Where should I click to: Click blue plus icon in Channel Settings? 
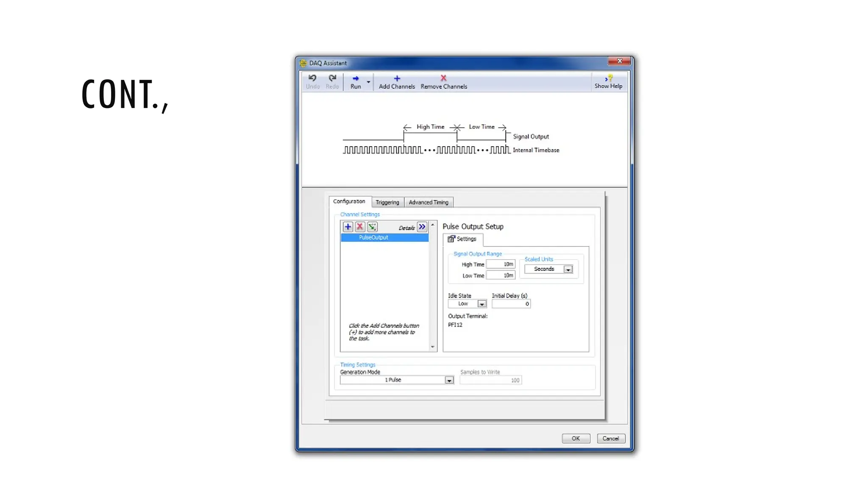[x=348, y=227]
